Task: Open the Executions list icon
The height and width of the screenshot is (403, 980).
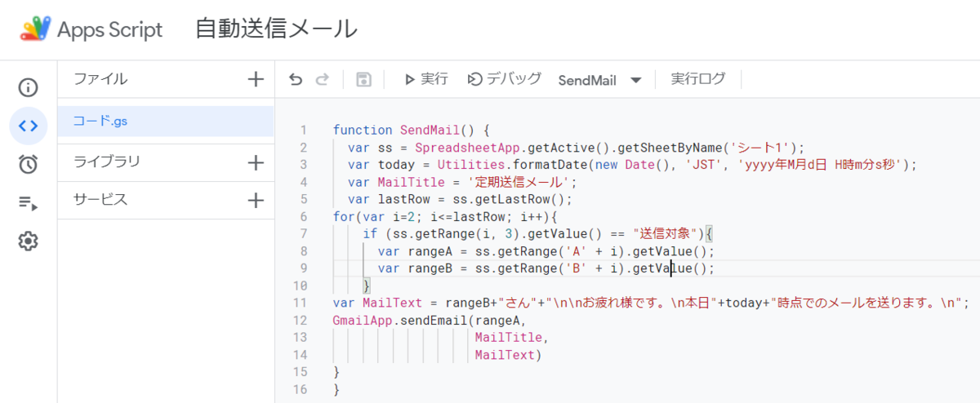Action: coord(29,202)
